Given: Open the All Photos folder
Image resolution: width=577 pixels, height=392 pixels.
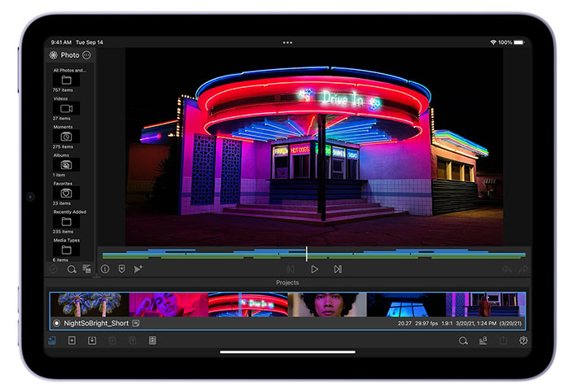Looking at the screenshot, I should 66,80.
